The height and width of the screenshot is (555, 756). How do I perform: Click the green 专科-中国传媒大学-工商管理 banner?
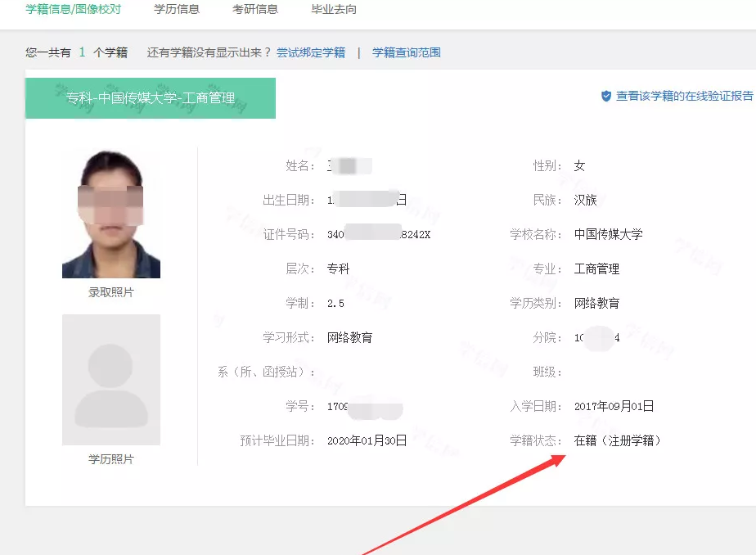[151, 98]
